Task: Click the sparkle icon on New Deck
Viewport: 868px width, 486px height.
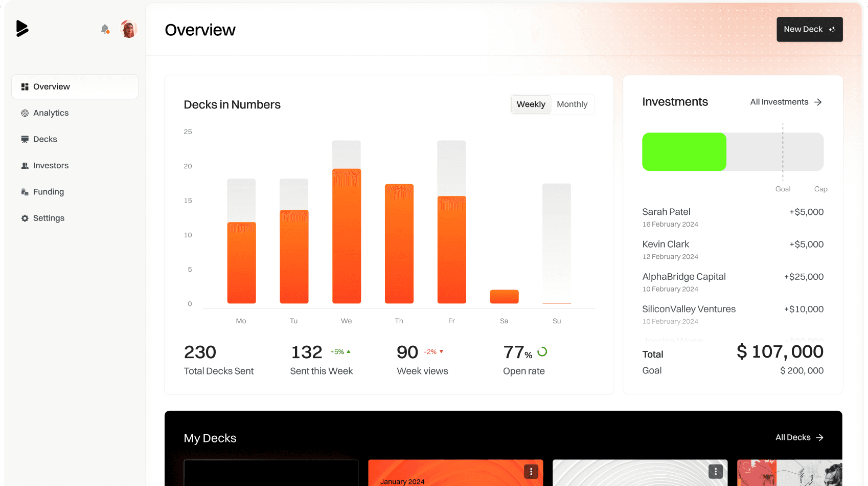Action: pos(832,30)
